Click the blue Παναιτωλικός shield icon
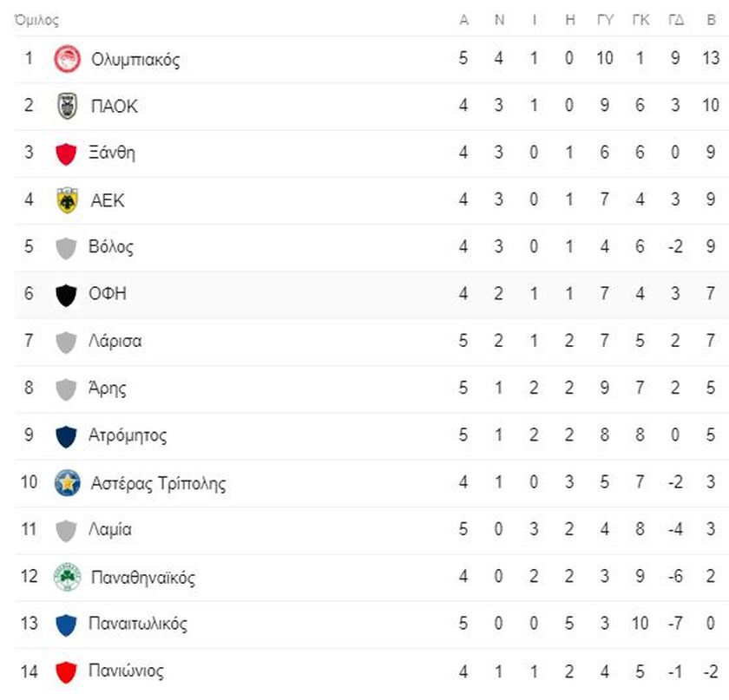This screenshot has width=729, height=700. 66,625
